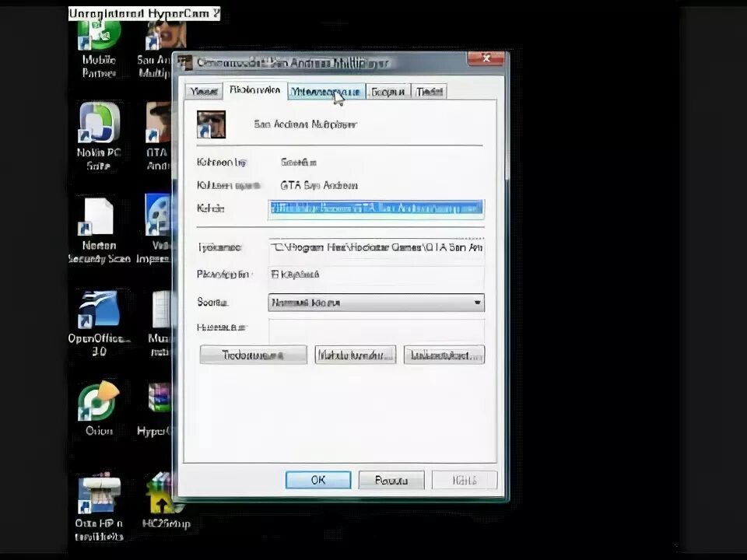Viewport: 747px width, 560px height.
Task: Click the Cancel button next to OK
Action: [391, 480]
